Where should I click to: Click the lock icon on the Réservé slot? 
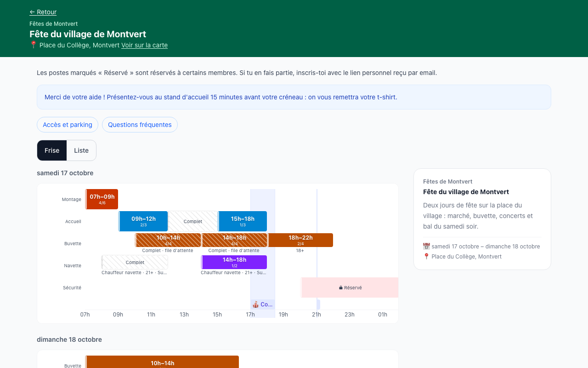click(x=341, y=288)
